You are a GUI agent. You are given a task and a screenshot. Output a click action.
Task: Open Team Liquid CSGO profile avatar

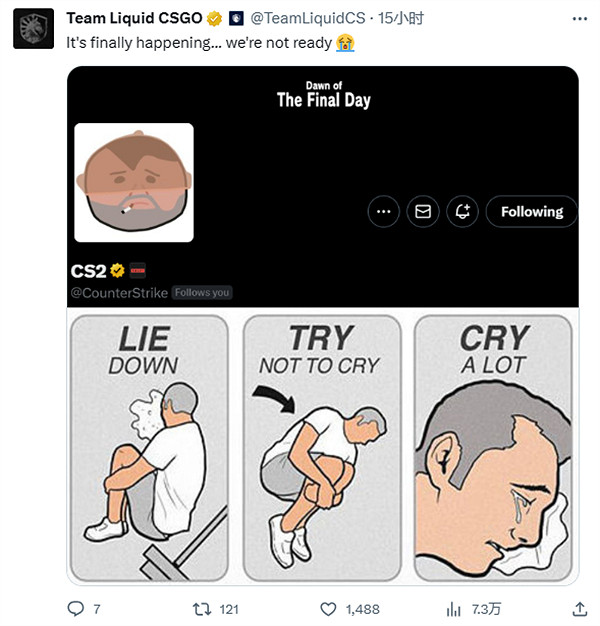pos(33,28)
